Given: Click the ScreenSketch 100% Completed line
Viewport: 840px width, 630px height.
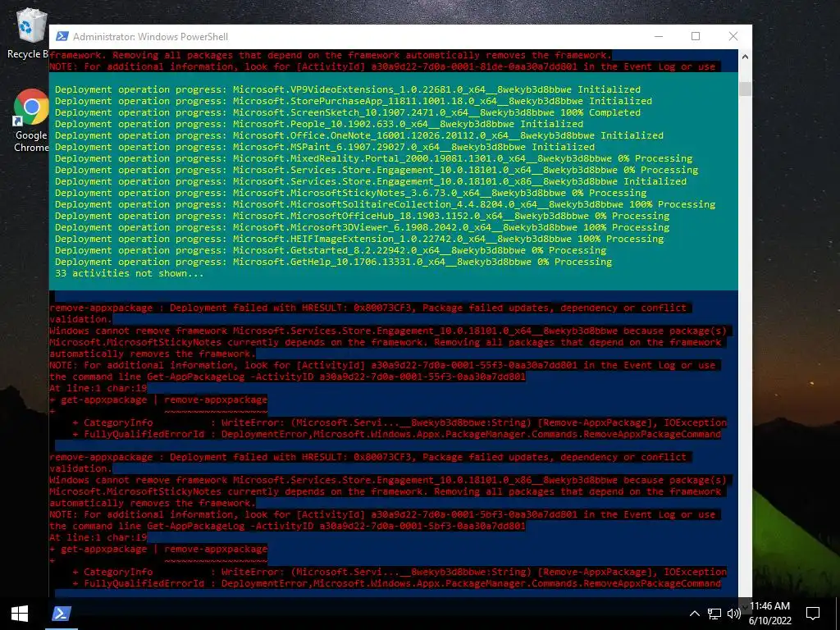Looking at the screenshot, I should click(x=348, y=112).
